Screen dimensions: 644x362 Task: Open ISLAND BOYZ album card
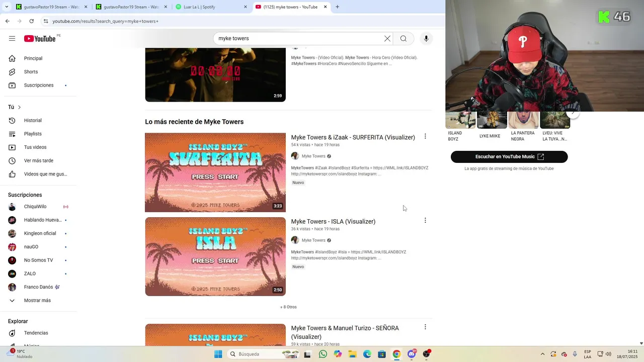coord(460,127)
